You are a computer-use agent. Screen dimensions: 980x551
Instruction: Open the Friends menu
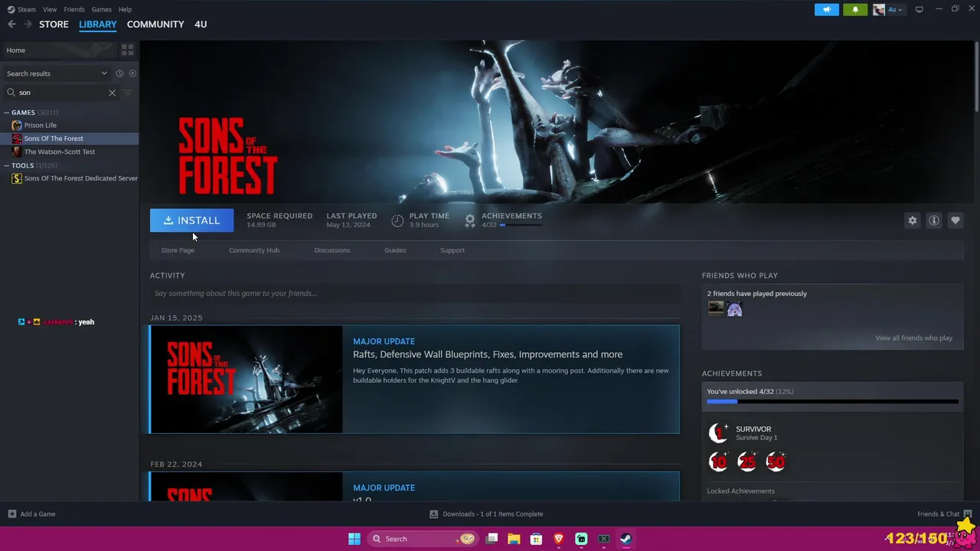pyautogui.click(x=74, y=9)
